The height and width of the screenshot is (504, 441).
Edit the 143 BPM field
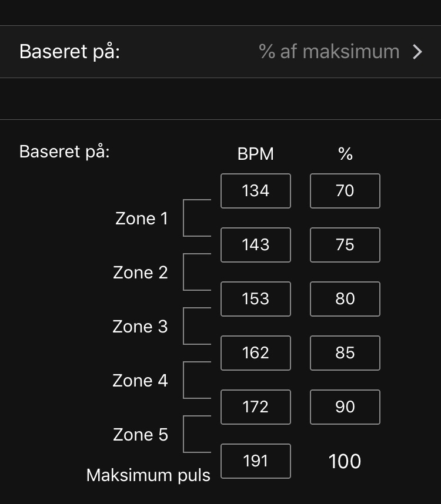[256, 245]
